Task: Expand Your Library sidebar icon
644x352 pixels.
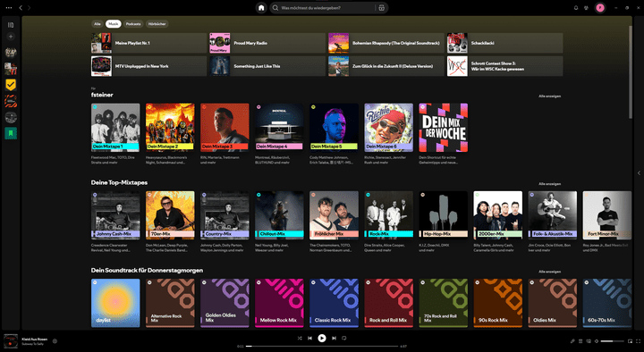Action: (11, 25)
